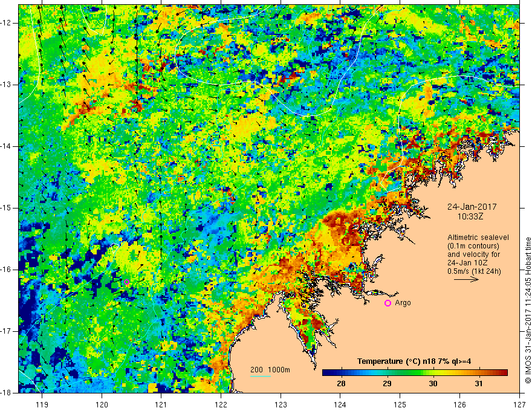Click the magenta Argo float near 120.4E

pos(126,282)
